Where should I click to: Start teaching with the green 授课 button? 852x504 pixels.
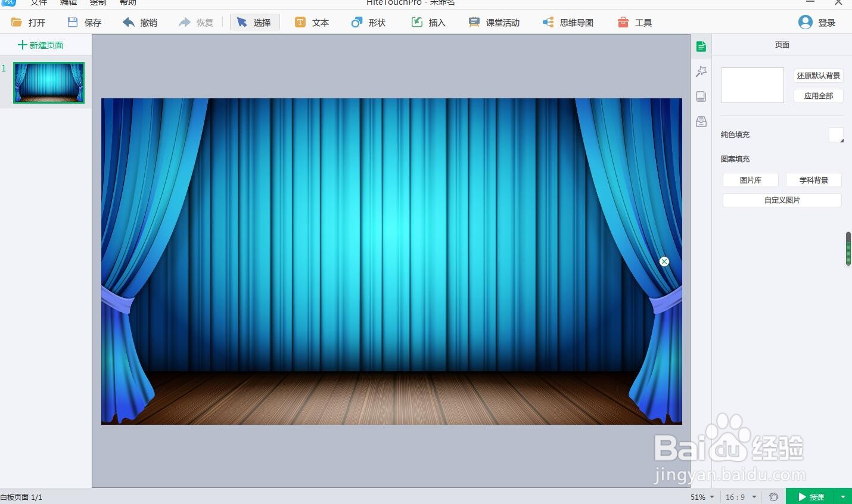click(x=811, y=497)
